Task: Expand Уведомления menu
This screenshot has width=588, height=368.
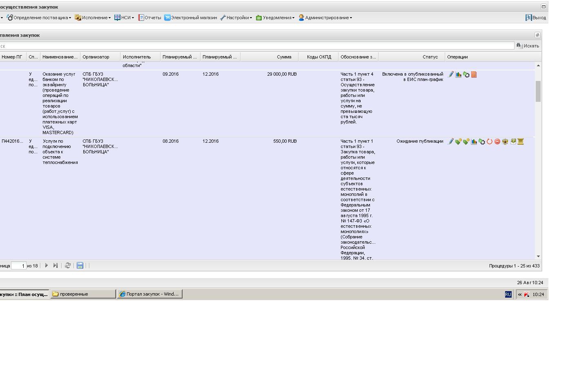Action: pyautogui.click(x=275, y=18)
